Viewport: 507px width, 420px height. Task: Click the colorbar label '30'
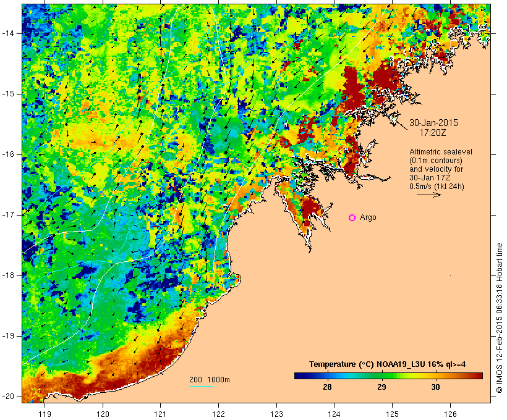435,387
